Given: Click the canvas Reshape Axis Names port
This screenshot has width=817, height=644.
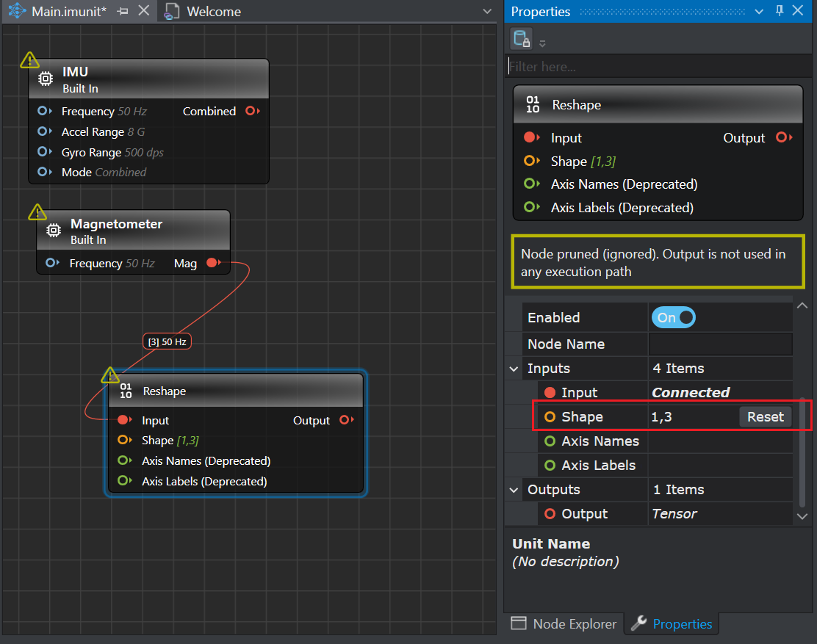Looking at the screenshot, I should (124, 460).
